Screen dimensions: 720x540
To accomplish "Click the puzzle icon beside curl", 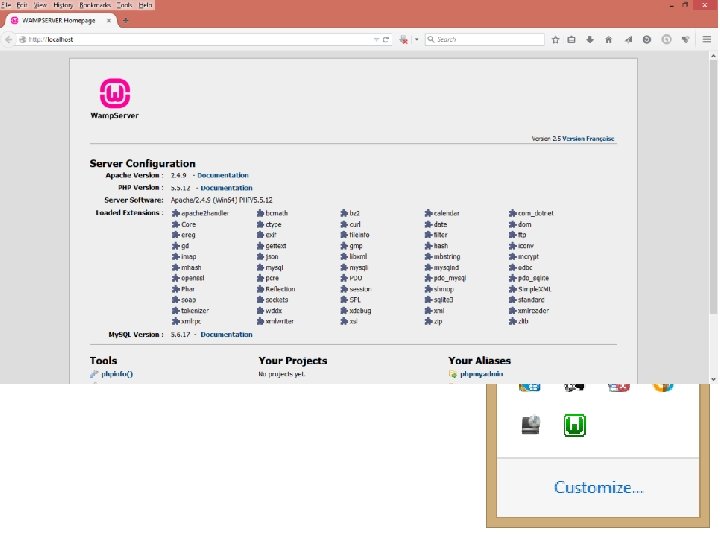I will point(344,224).
